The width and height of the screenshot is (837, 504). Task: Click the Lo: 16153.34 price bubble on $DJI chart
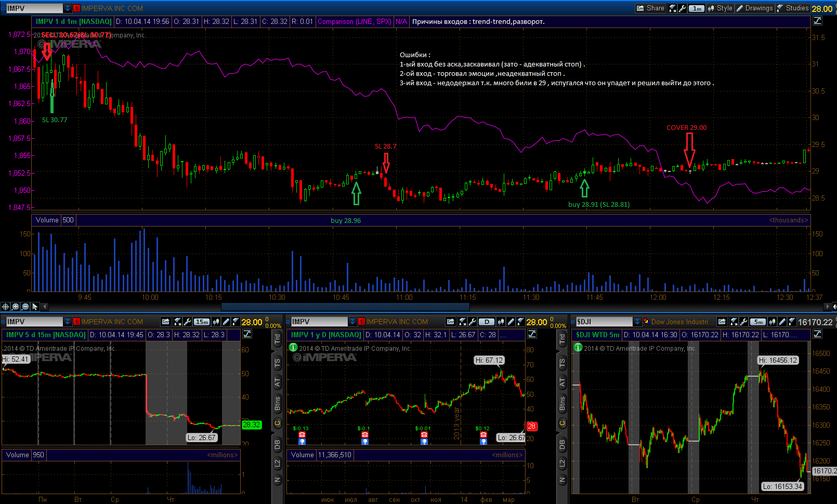pos(783,486)
